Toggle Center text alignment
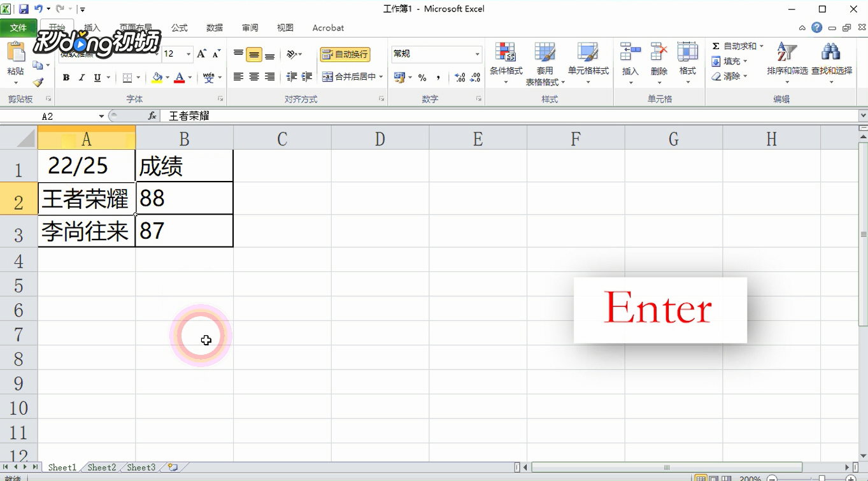This screenshot has width=868, height=481. pyautogui.click(x=254, y=77)
